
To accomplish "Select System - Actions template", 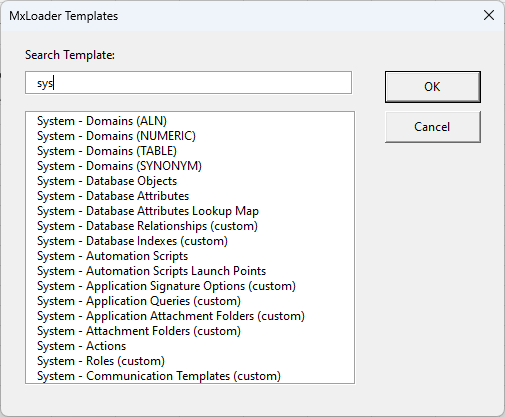I will (x=190, y=346).
